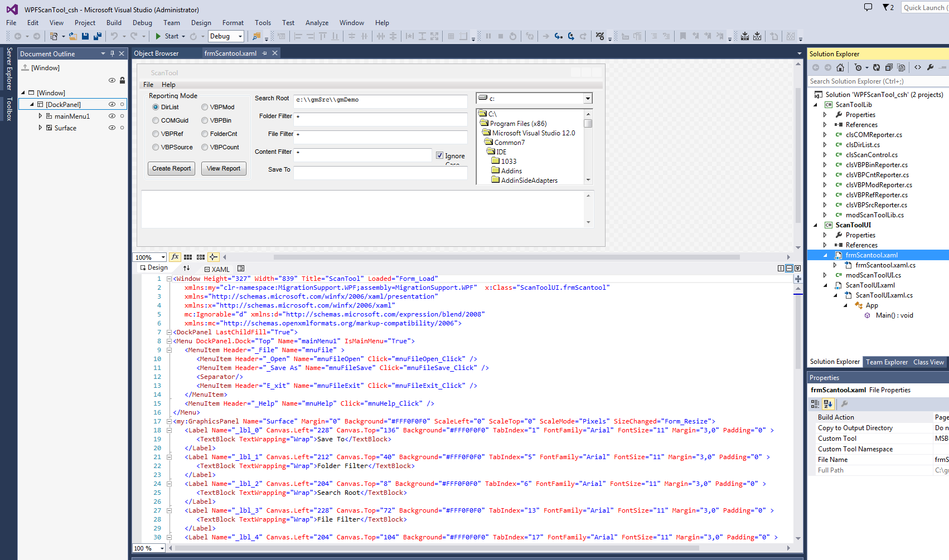
Task: Uncheck the Ignore Case checkbox
Action: click(x=439, y=155)
